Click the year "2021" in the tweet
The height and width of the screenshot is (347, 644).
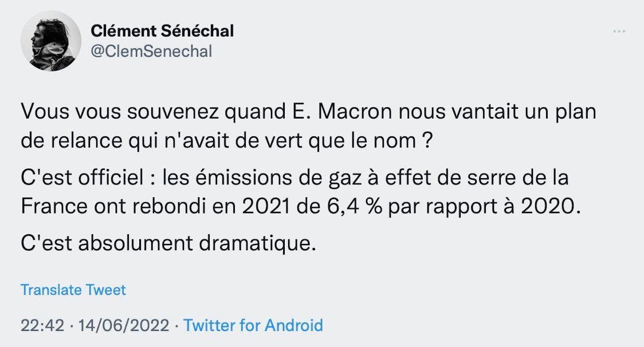[266, 207]
